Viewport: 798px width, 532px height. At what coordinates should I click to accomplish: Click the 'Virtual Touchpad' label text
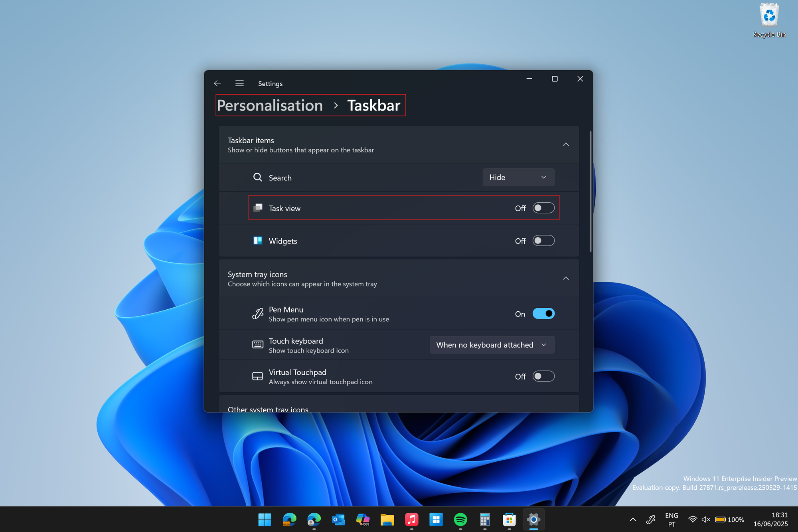point(298,372)
